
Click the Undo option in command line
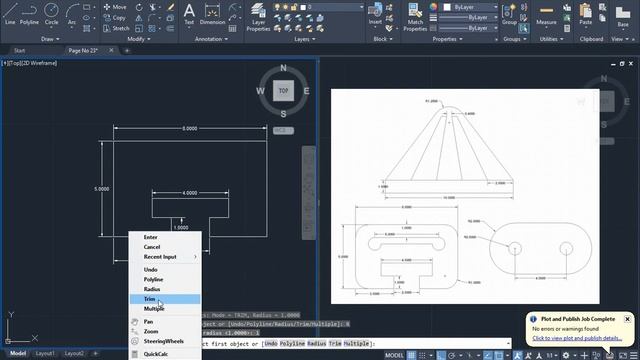[270, 344]
